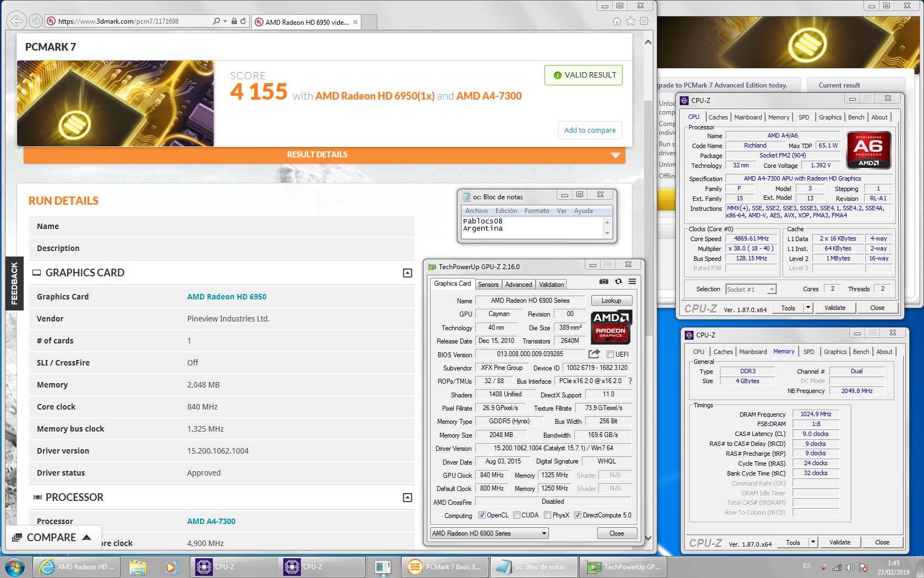Toggle the DirectCompute 5.0 checkbox
924x578 pixels.
[577, 515]
